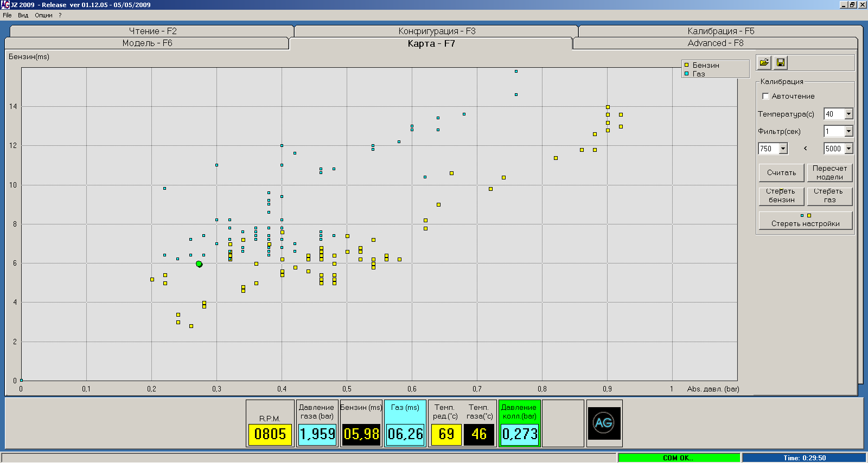Image resolution: width=868 pixels, height=463 pixels.
Task: Open the Температура(c) dropdown
Action: (x=848, y=114)
